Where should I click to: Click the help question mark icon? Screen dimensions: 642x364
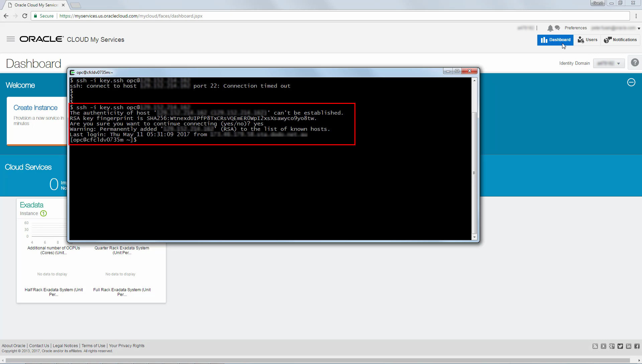click(x=635, y=62)
